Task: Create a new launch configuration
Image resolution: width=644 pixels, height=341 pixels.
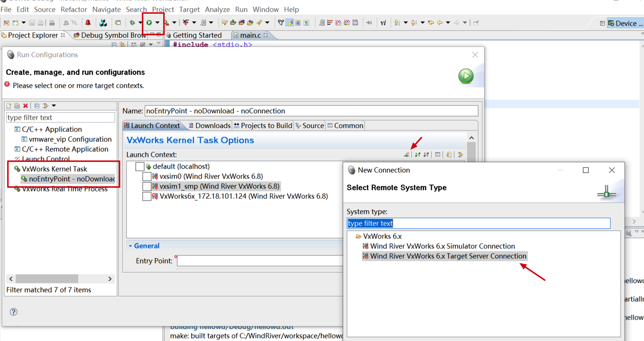Action: click(x=9, y=106)
